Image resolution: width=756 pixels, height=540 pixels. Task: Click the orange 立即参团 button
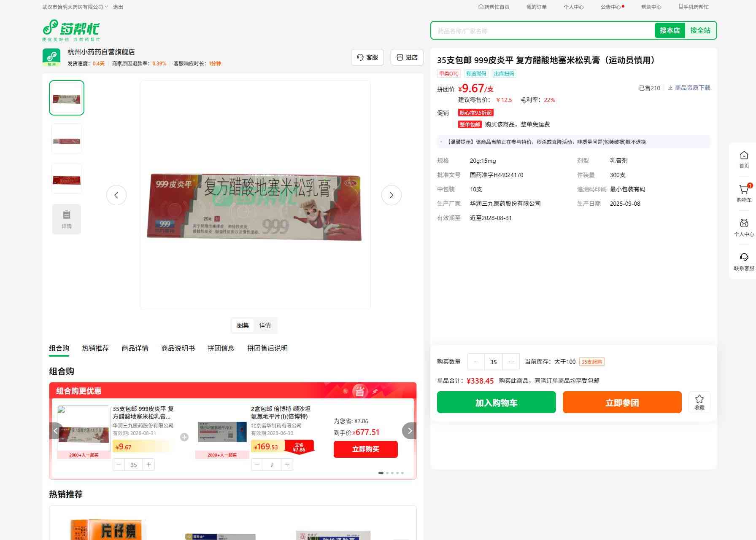click(622, 402)
